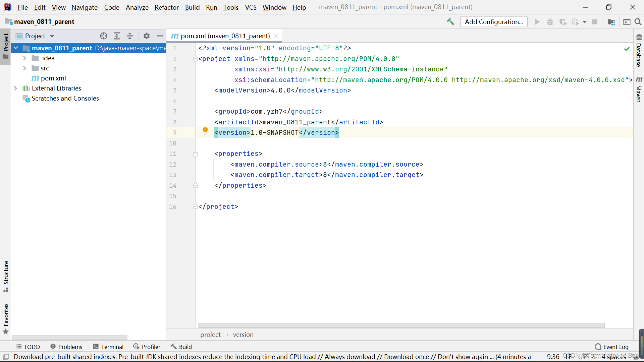This screenshot has height=362, width=644.
Task: Click the Run with Coverage icon
Action: 563,22
